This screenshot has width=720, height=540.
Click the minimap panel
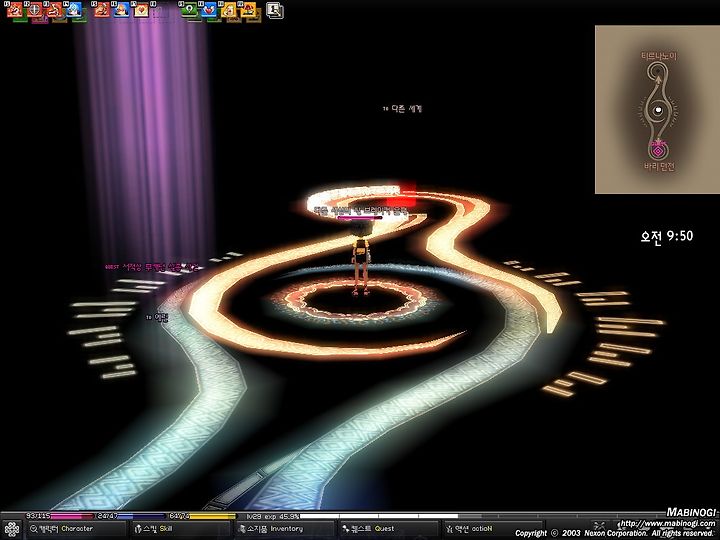(x=657, y=109)
